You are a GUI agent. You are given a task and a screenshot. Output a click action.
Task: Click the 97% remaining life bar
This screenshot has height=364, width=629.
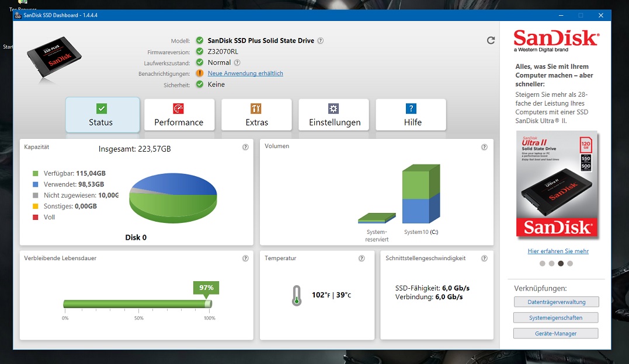138,304
